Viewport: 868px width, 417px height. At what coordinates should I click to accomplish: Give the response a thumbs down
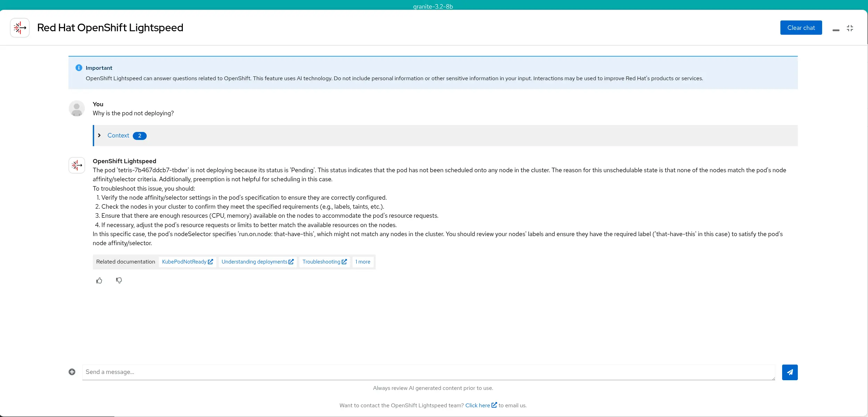(x=119, y=281)
